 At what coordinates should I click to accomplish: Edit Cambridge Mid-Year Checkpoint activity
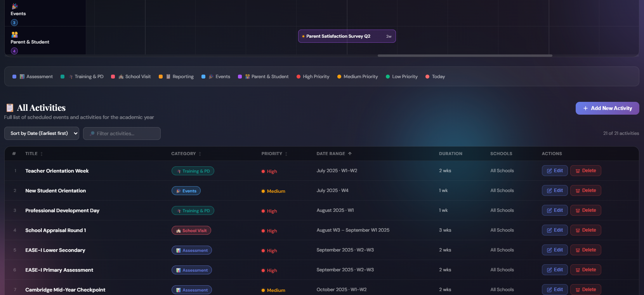555,290
